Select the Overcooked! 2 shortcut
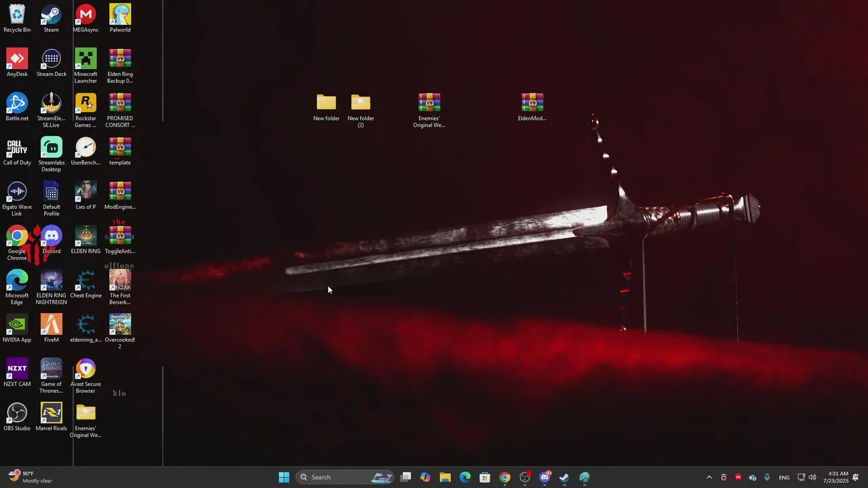The width and height of the screenshot is (868, 488). 120,331
